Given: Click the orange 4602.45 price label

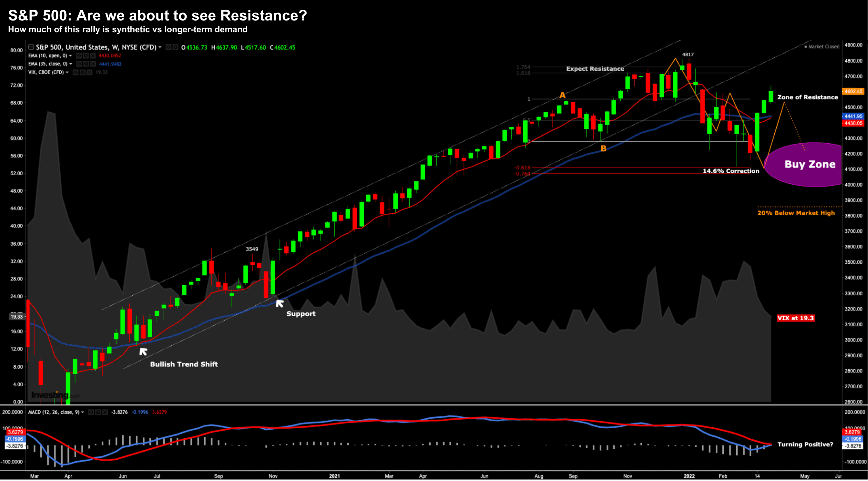Looking at the screenshot, I should 853,92.
